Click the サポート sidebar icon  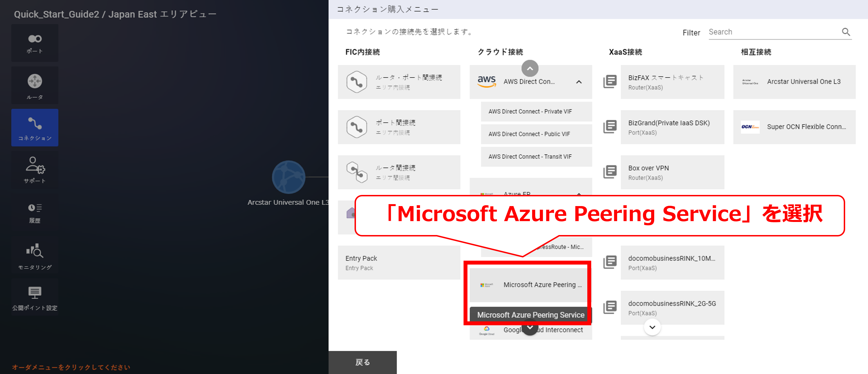[x=35, y=170]
